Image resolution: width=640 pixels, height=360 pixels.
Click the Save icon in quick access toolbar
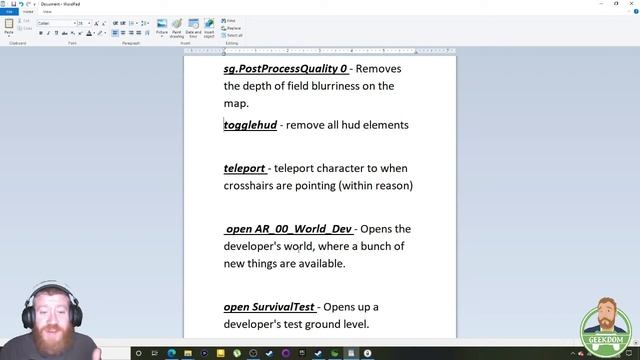click(13, 4)
